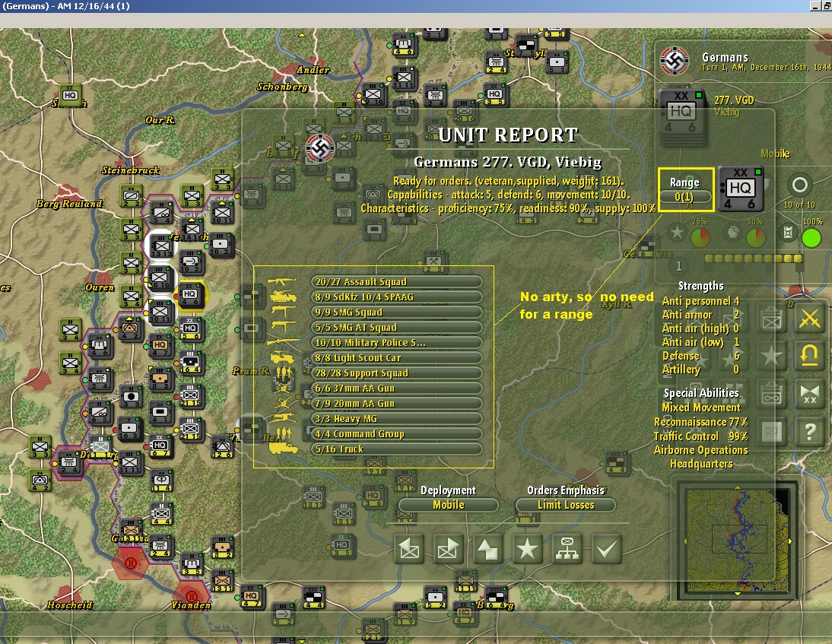This screenshot has width=832, height=644.
Task: Select the 5/5 SMG AT Squad row
Action: [396, 327]
